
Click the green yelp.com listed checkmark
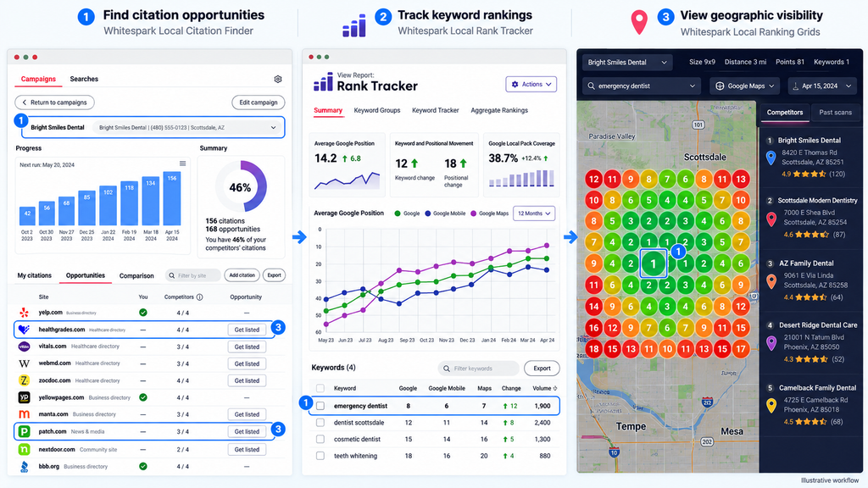(142, 313)
